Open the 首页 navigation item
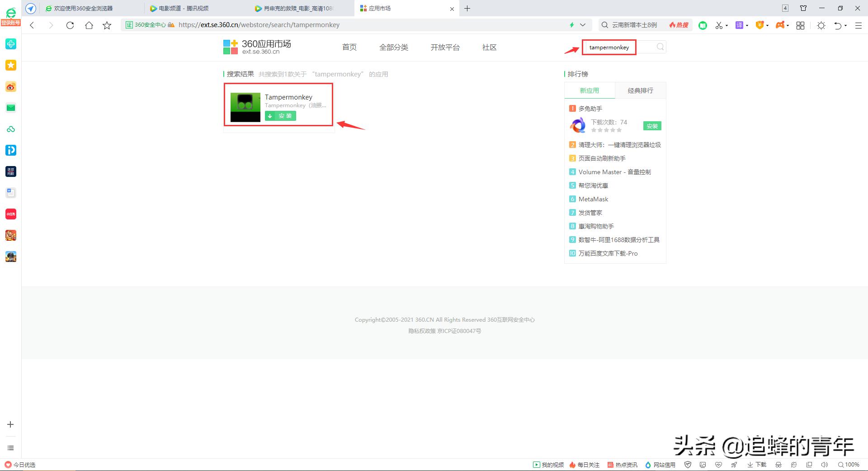Viewport: 868px width, 471px height. (349, 48)
